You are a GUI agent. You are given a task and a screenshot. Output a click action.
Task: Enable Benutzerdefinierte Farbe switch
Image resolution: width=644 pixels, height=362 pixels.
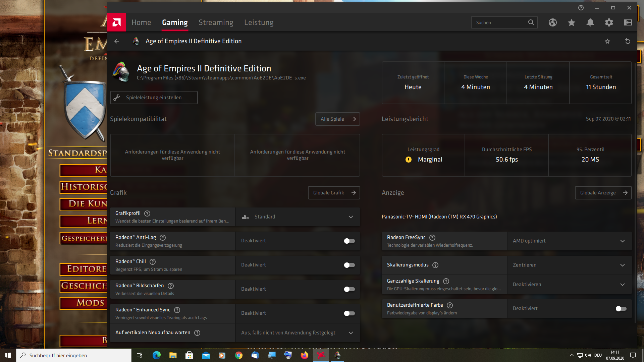pos(621,309)
